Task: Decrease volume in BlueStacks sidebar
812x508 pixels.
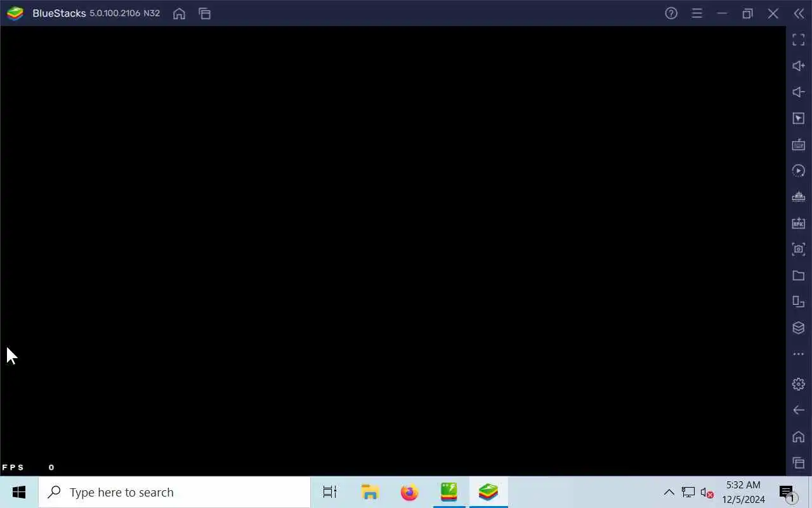Action: coord(799,92)
